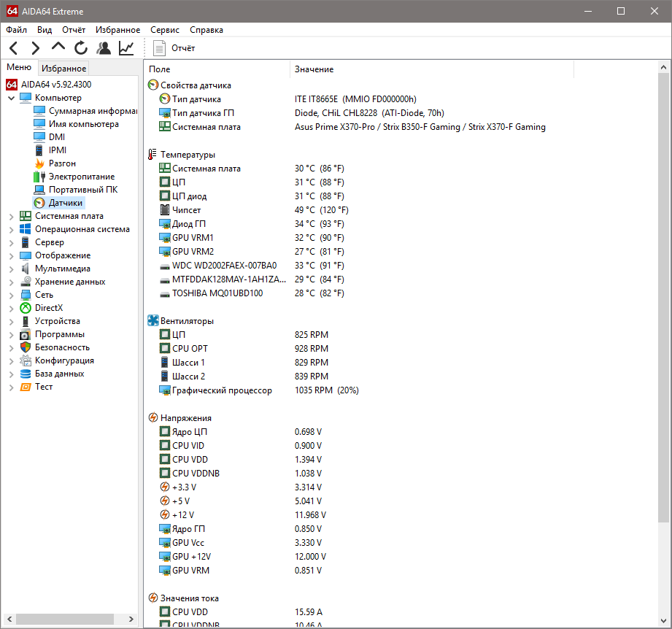Go up one level with the Up arrow
Image resolution: width=672 pixels, height=629 pixels.
[x=58, y=46]
